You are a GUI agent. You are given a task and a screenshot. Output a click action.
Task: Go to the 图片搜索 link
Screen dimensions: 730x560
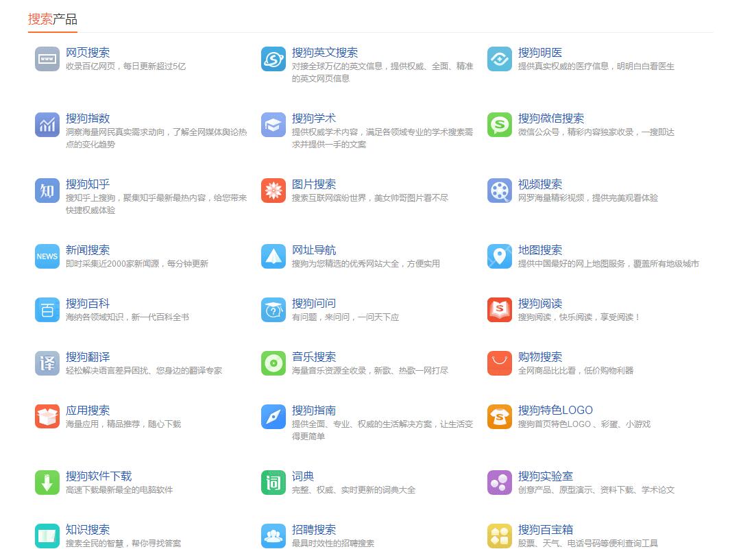[314, 184]
